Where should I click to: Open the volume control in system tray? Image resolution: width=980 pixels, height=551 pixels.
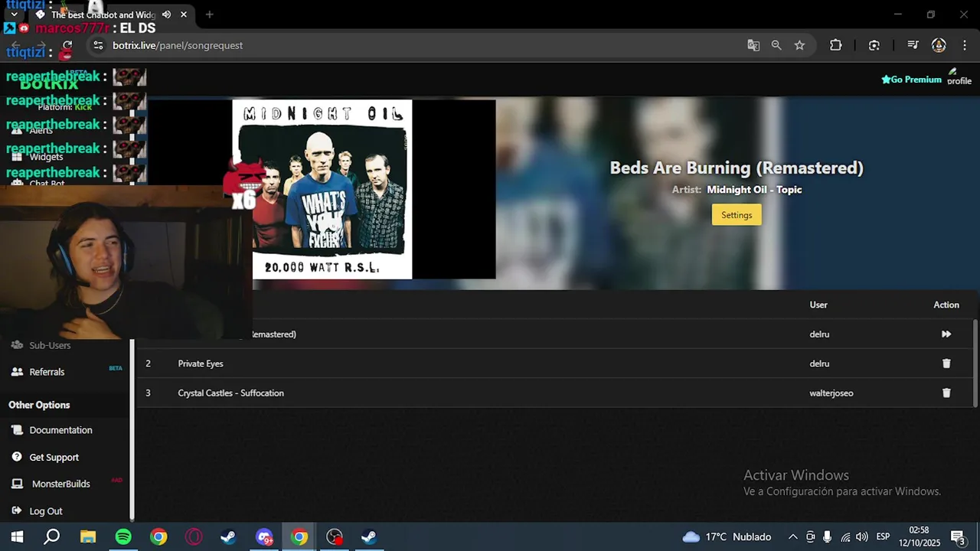[862, 537]
